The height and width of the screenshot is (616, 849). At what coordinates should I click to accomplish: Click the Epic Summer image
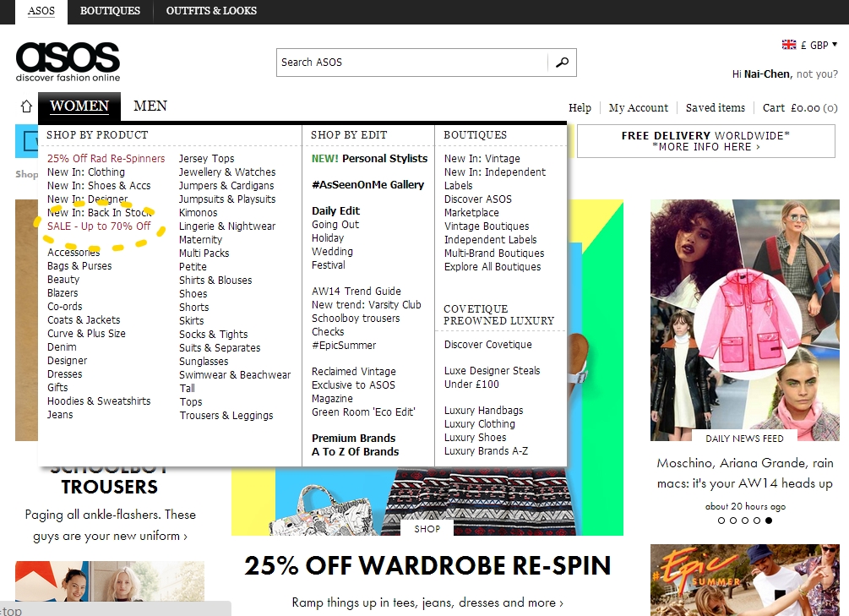click(745, 581)
